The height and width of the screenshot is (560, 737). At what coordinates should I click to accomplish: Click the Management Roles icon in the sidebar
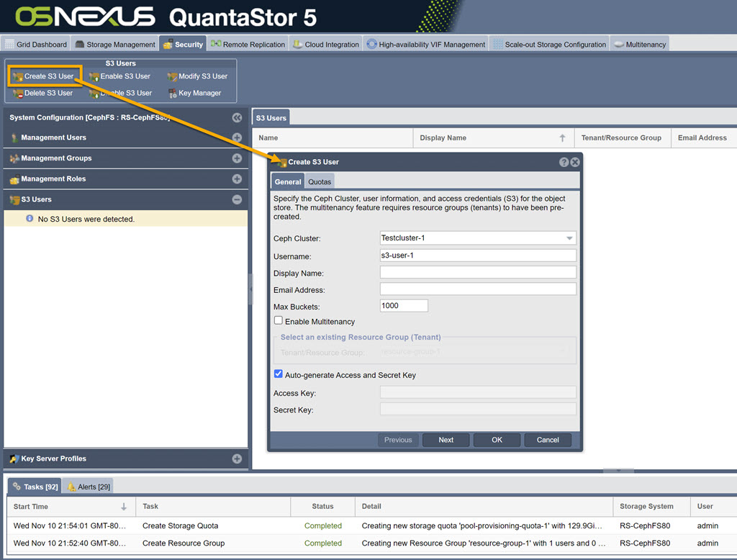click(14, 179)
